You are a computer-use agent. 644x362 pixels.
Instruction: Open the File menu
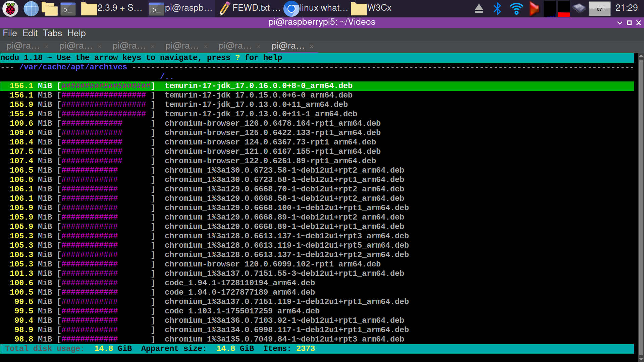click(x=10, y=33)
